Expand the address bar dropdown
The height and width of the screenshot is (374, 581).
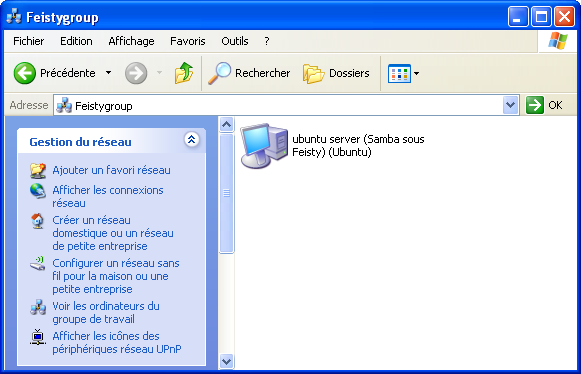(x=511, y=106)
